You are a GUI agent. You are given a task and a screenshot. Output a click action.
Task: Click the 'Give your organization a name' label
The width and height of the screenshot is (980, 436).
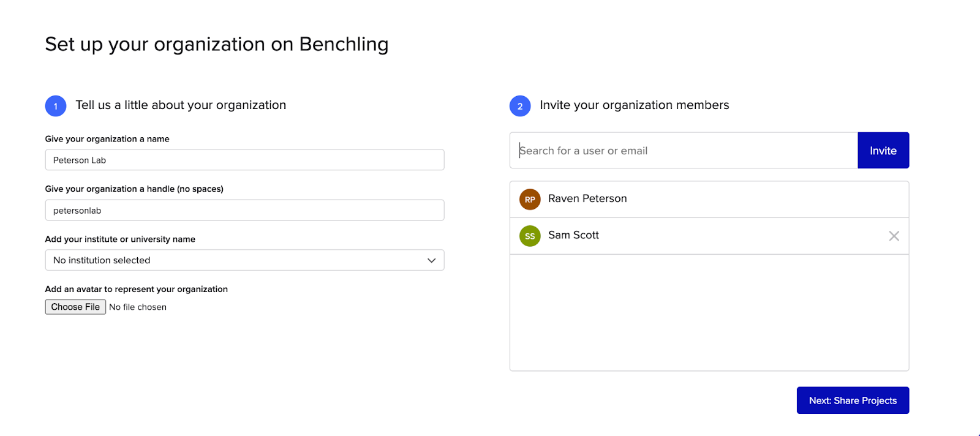pos(107,139)
